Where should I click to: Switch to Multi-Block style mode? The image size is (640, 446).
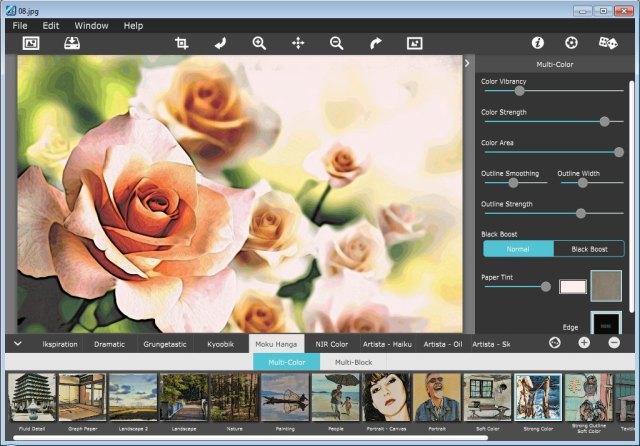point(355,362)
